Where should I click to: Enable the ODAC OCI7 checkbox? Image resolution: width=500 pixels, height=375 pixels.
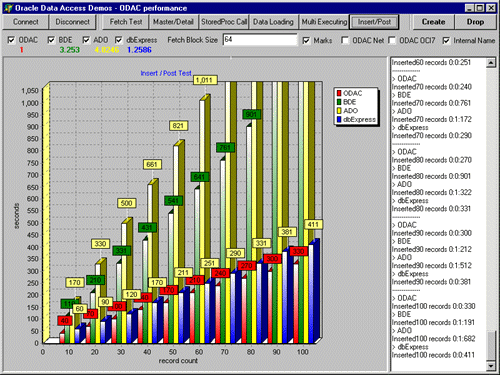392,40
